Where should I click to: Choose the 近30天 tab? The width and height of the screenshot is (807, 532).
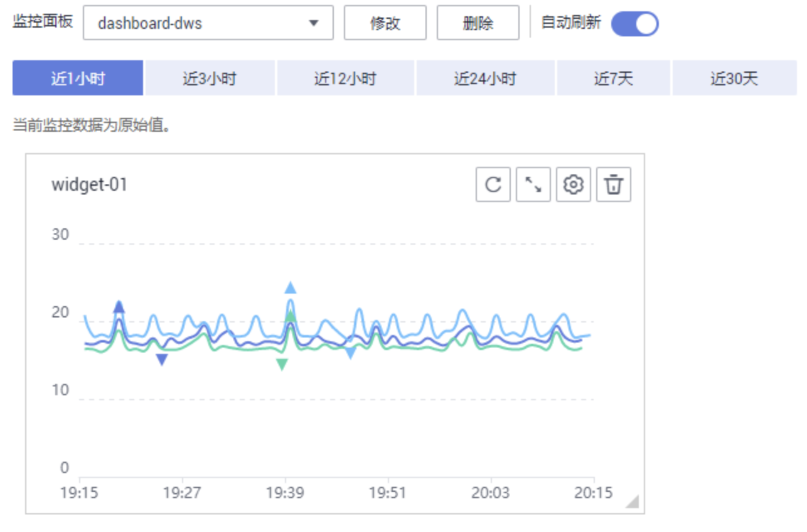click(x=734, y=78)
